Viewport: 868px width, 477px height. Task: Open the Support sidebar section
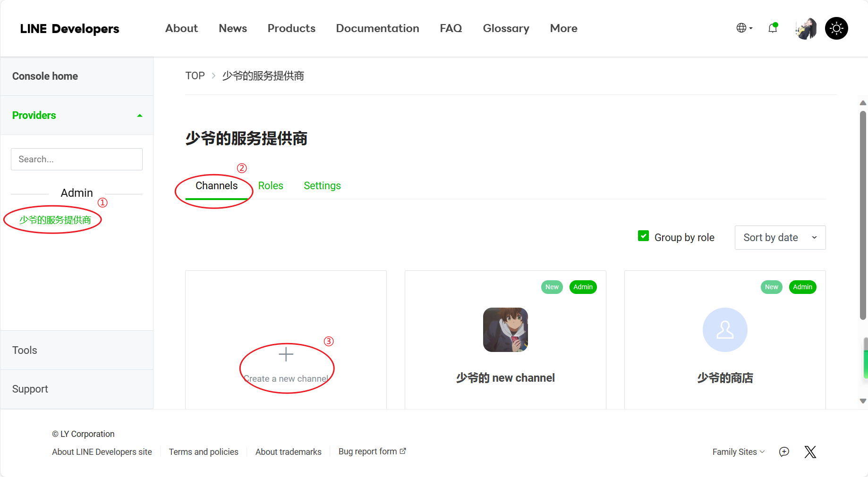click(x=77, y=389)
